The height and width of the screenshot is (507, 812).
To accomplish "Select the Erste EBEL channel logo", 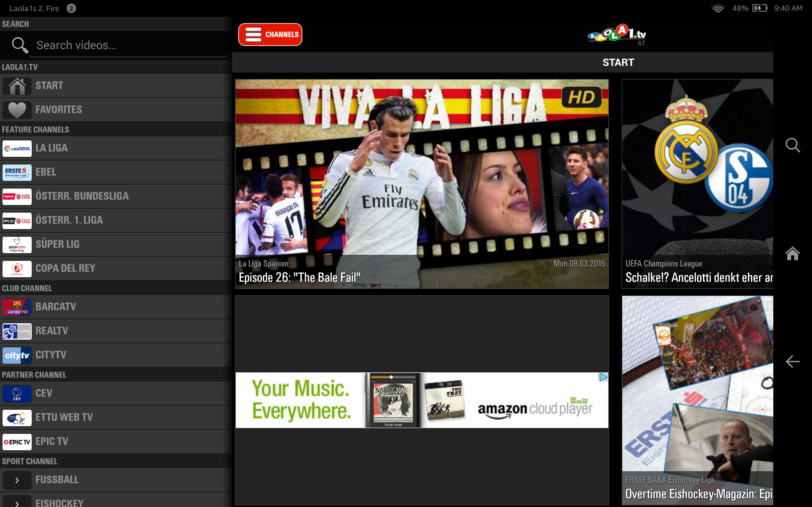I will click(17, 172).
